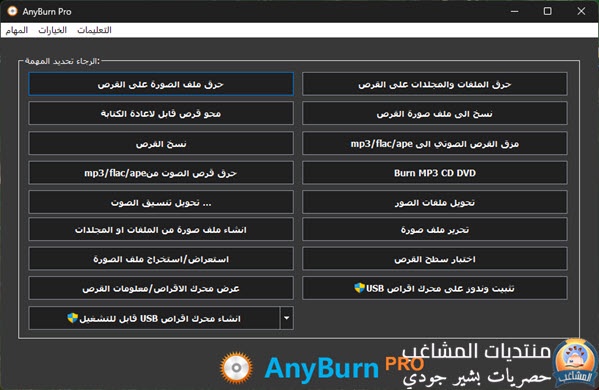Click the AnyBurn app icon in title bar
Viewport: 599px width, 390px height.
coord(12,11)
